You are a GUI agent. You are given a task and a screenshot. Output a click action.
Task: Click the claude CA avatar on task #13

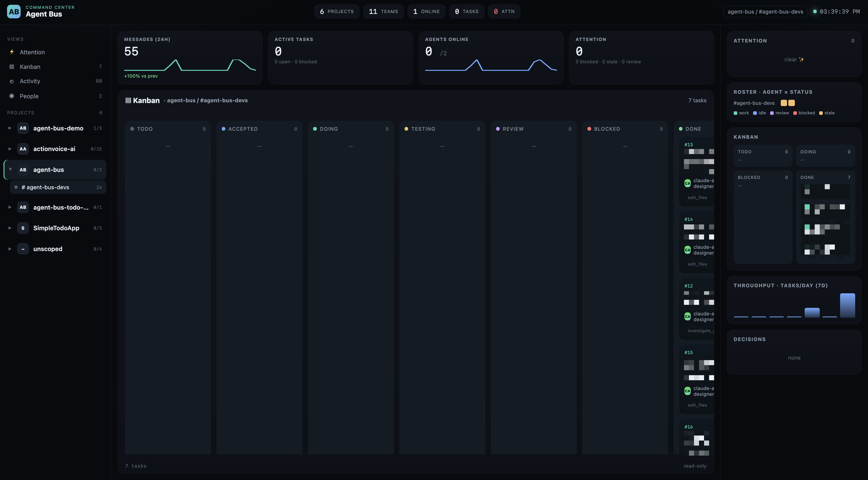(687, 183)
